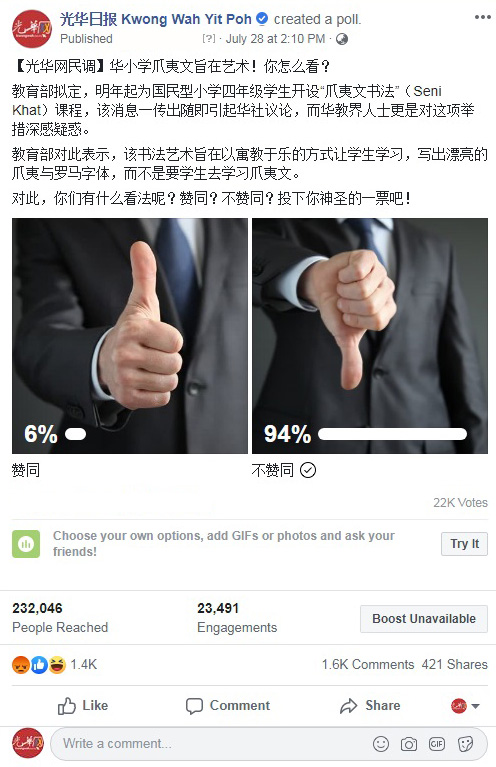
Task: Select the 不赞同 thumbs-down poll option
Action: (370, 336)
